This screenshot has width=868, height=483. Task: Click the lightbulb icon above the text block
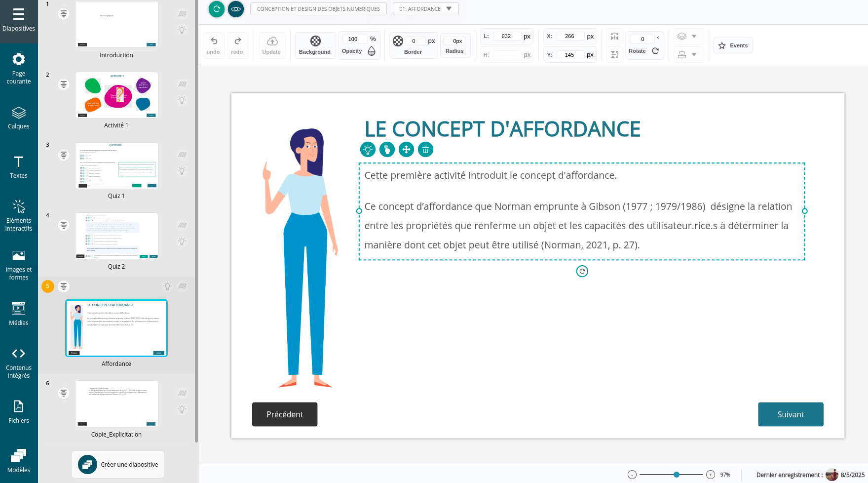coord(368,149)
